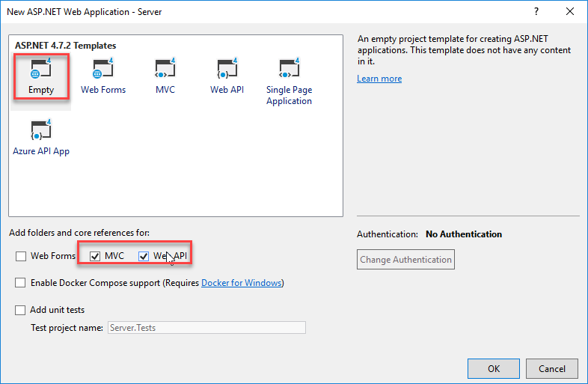Close the New ASP.NET Web Application dialog
Viewport: 588px width, 384px height.
coord(570,12)
